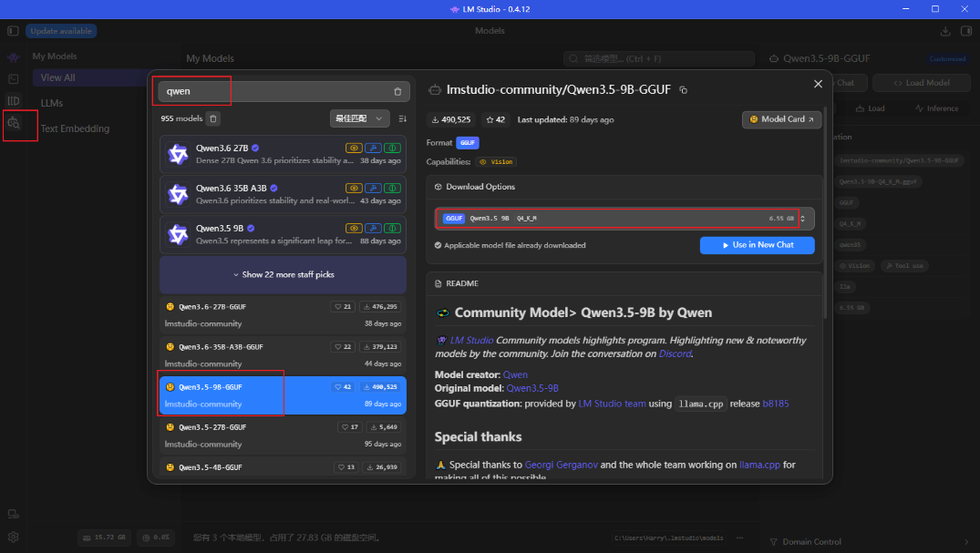Click green reasoning badge on Qwen3.5 9B
Viewport: 980px width, 553px height.
(x=392, y=228)
